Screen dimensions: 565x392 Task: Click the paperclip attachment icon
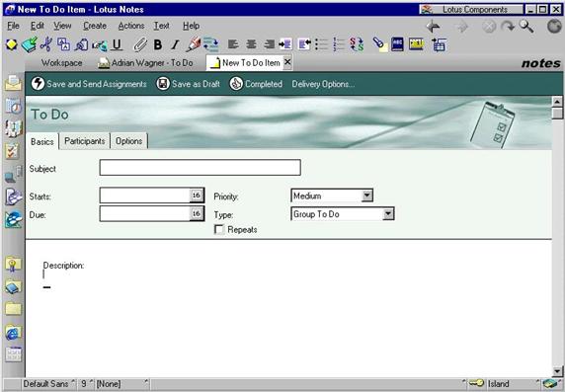[x=140, y=44]
